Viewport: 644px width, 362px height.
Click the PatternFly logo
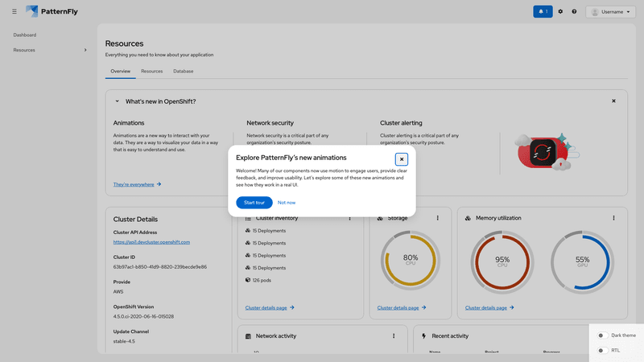coord(52,11)
